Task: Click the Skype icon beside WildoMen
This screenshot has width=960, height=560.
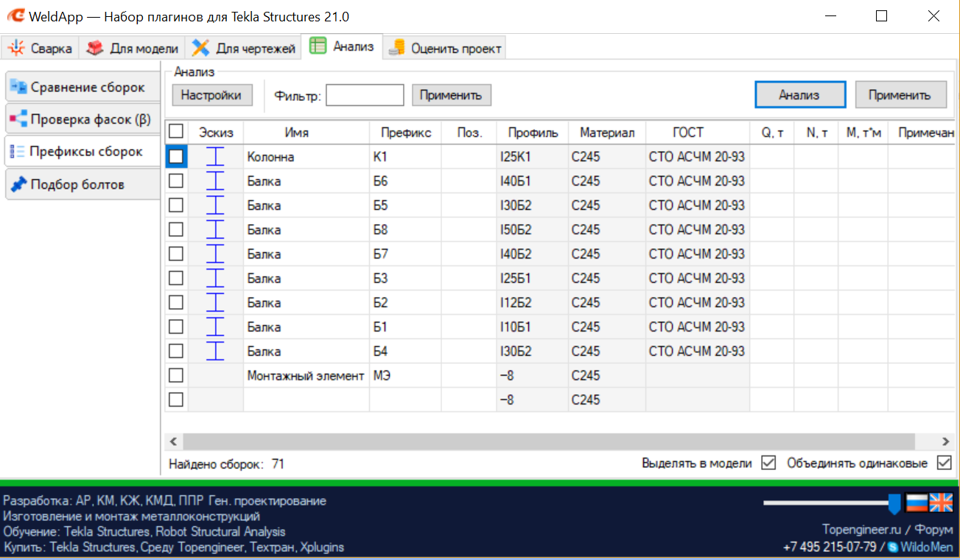Action: coord(893,547)
